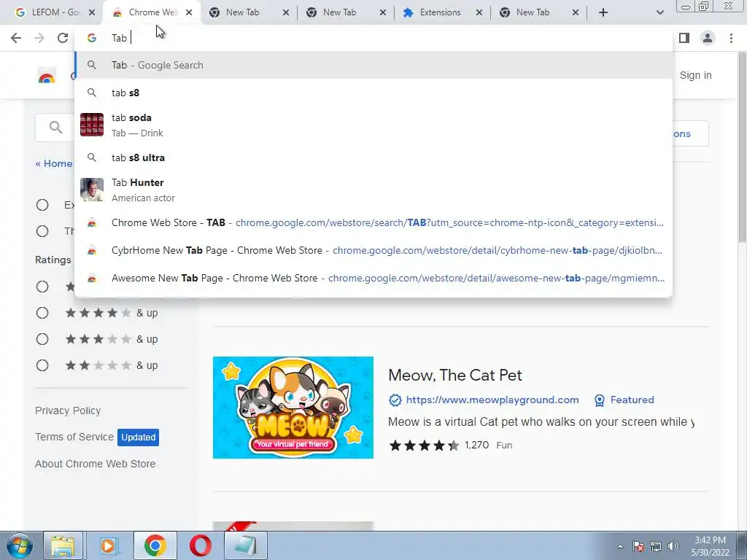747x560 pixels.
Task: Click the Action Center flag icon
Action: tap(638, 546)
